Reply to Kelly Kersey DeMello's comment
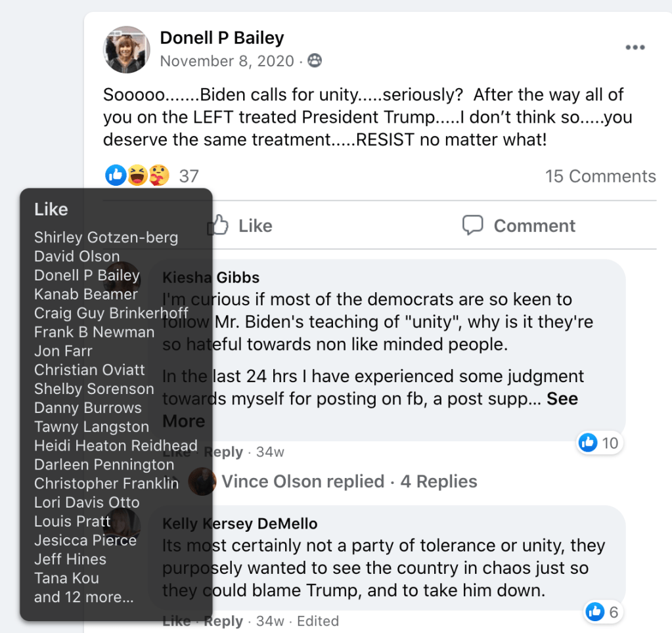This screenshot has width=672, height=633. pos(223,621)
